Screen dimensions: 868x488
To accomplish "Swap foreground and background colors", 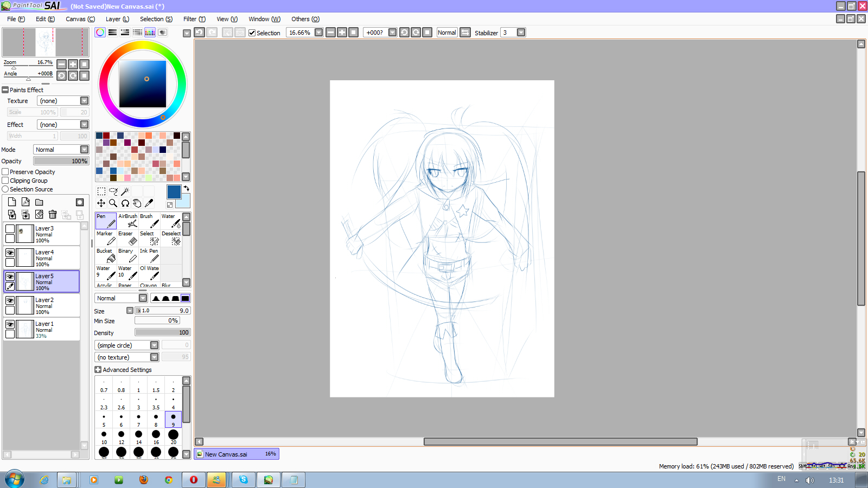I will click(x=186, y=189).
